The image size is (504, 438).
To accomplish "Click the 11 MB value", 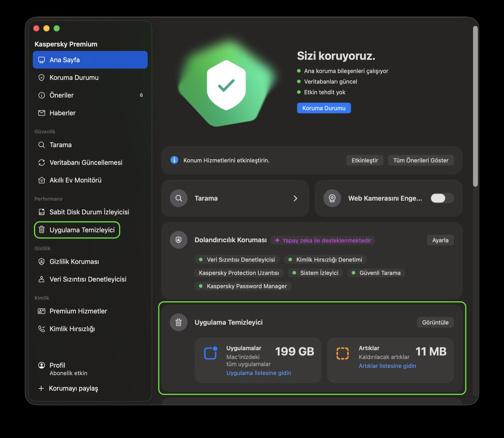I will [431, 351].
